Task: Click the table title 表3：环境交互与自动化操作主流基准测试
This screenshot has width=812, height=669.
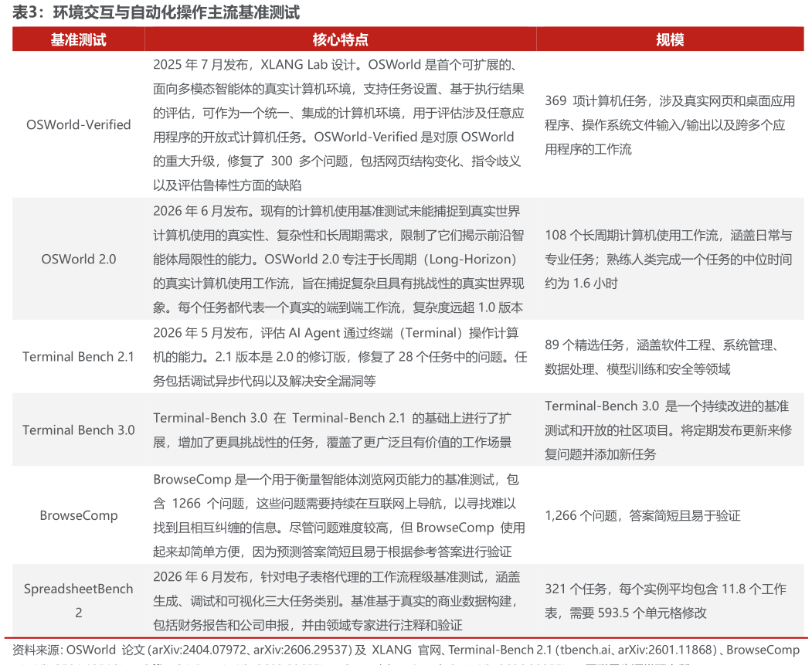Action: pyautogui.click(x=156, y=12)
